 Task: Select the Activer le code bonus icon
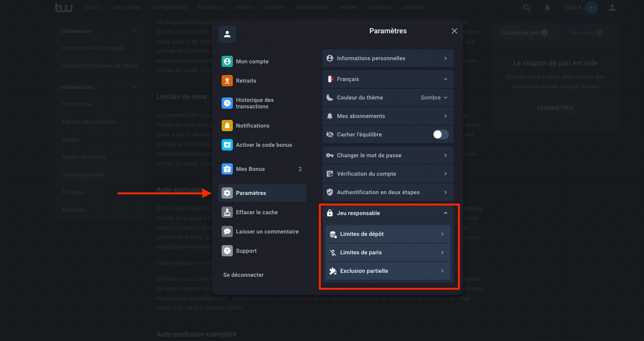(227, 145)
